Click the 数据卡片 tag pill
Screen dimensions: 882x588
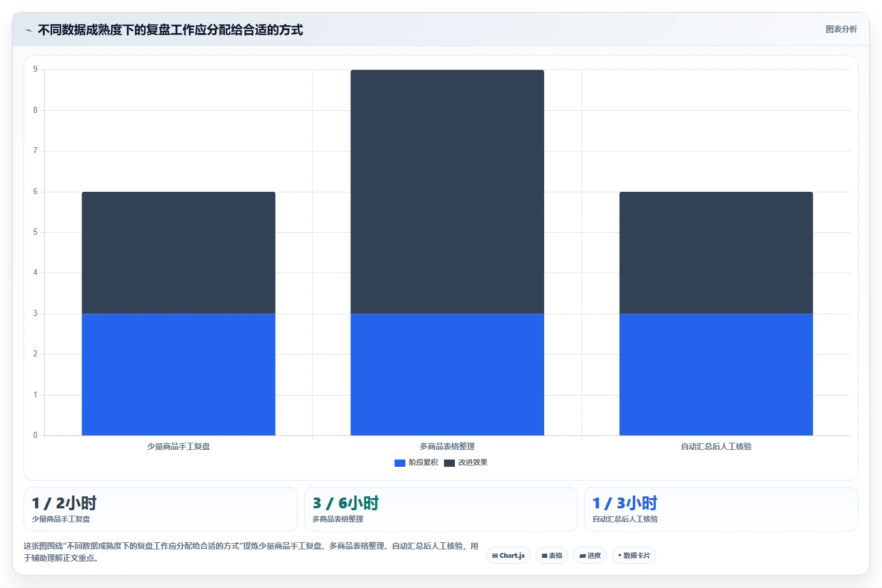(634, 555)
